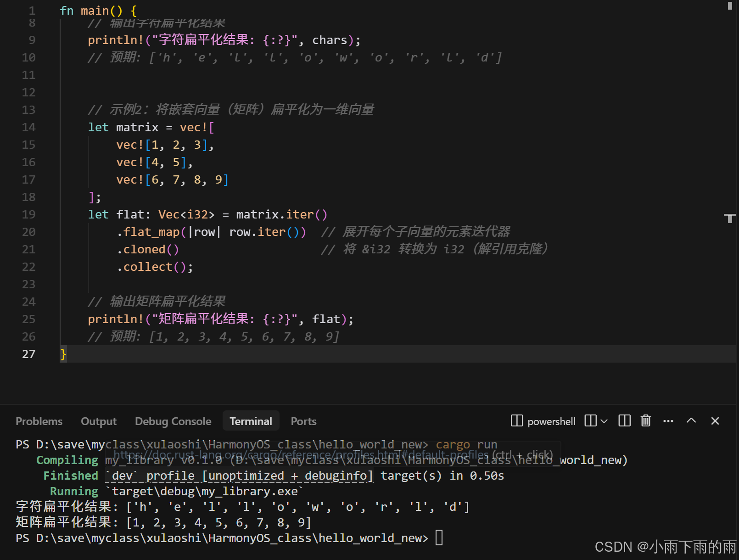Click the sticky 'fn main() {' header line
The width and height of the screenshot is (739, 560).
(98, 11)
